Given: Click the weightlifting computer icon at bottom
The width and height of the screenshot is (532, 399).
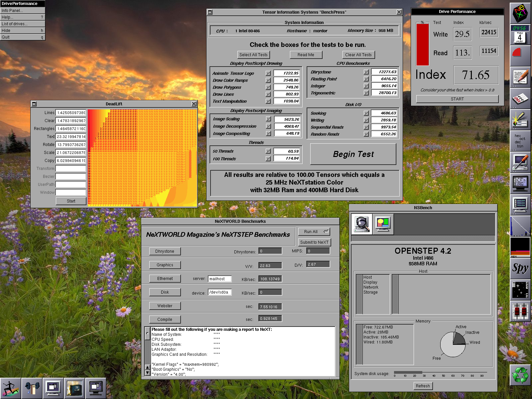Looking at the screenshot, I should [32, 388].
